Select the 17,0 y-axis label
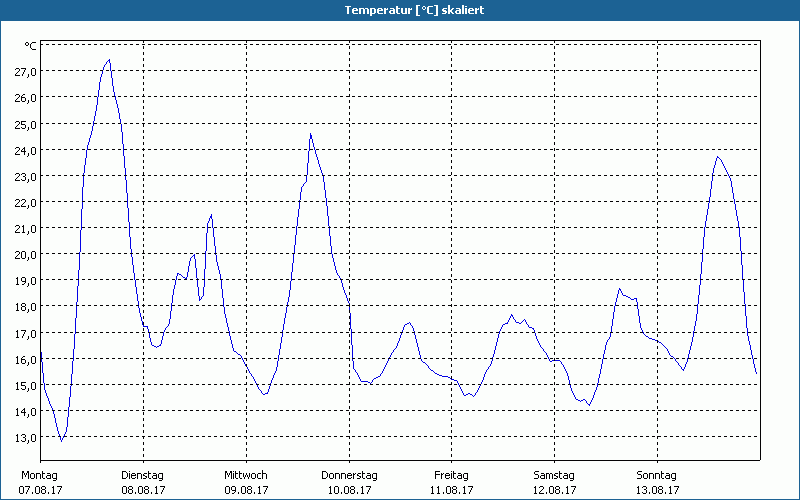Screen dimensions: 800x500 coord(25,333)
